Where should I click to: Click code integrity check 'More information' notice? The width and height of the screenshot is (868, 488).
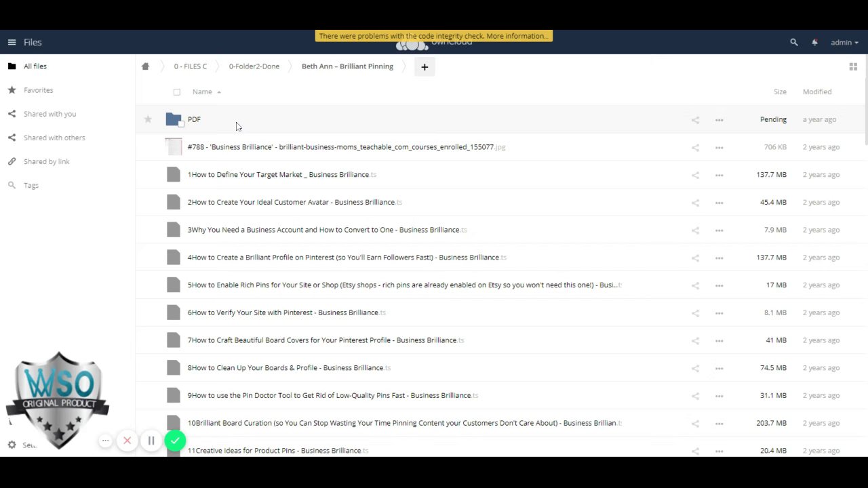[x=434, y=36]
